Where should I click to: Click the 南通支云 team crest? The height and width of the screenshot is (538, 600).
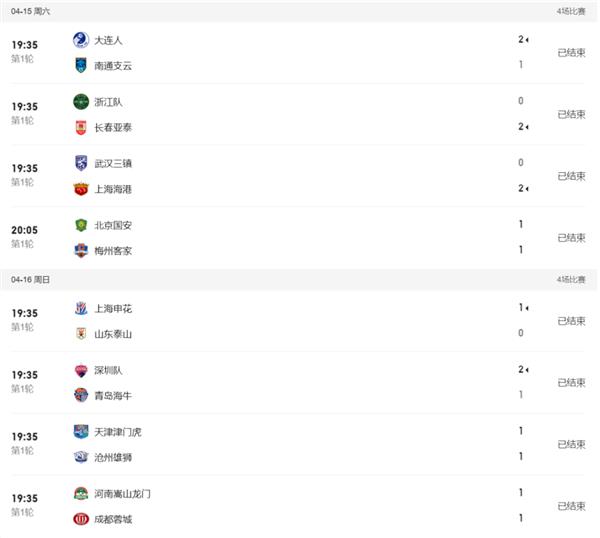[81, 65]
